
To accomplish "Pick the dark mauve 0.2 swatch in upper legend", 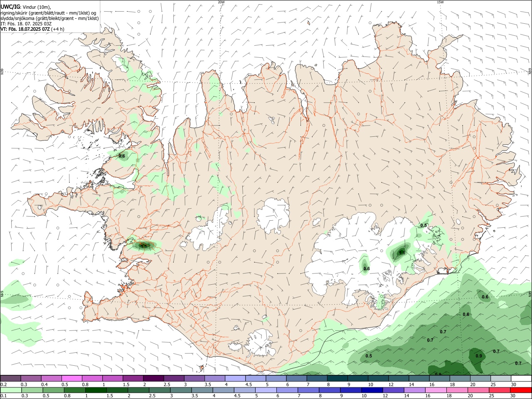I will (x=10, y=378).
